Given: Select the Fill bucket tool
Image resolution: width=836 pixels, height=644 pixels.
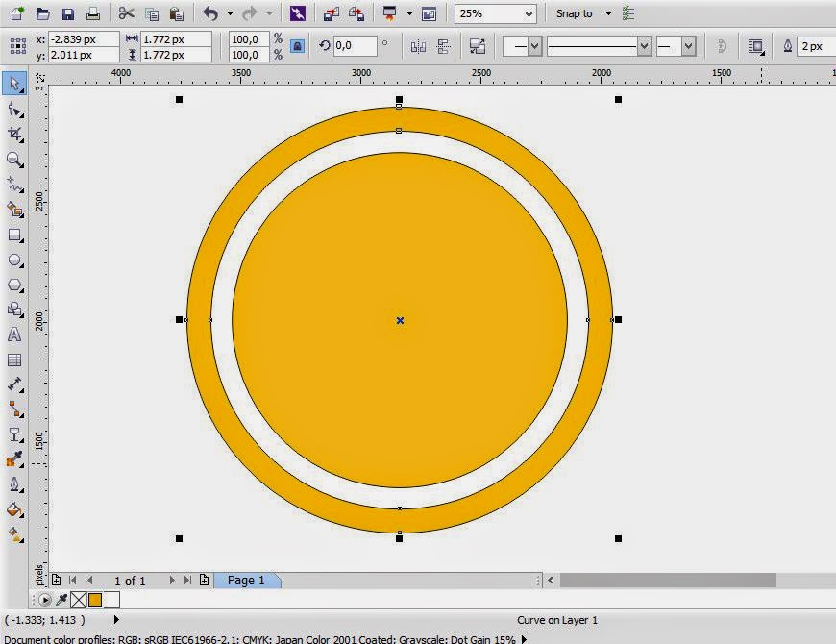Looking at the screenshot, I should pyautogui.click(x=15, y=509).
